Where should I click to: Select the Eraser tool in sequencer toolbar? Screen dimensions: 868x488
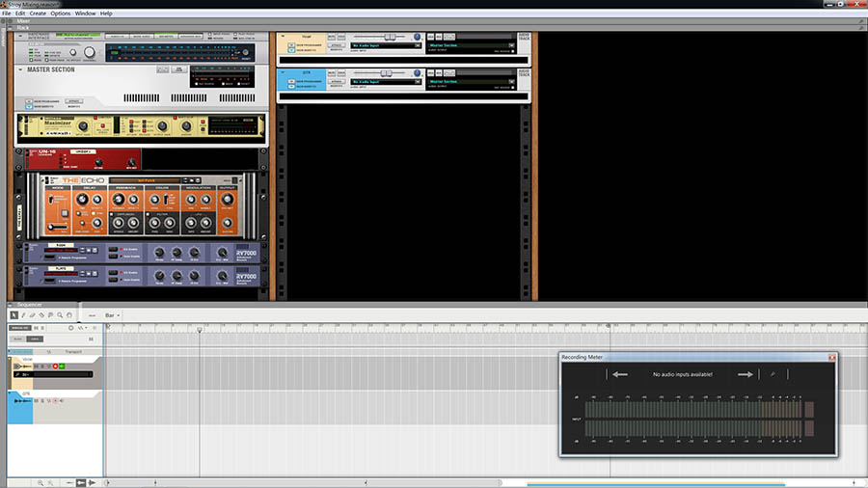[x=32, y=314]
